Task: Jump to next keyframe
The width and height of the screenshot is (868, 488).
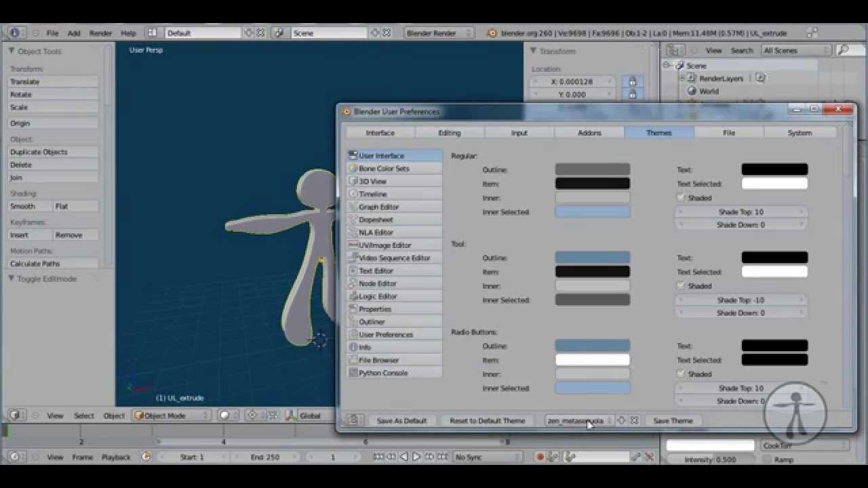Action: coord(429,457)
